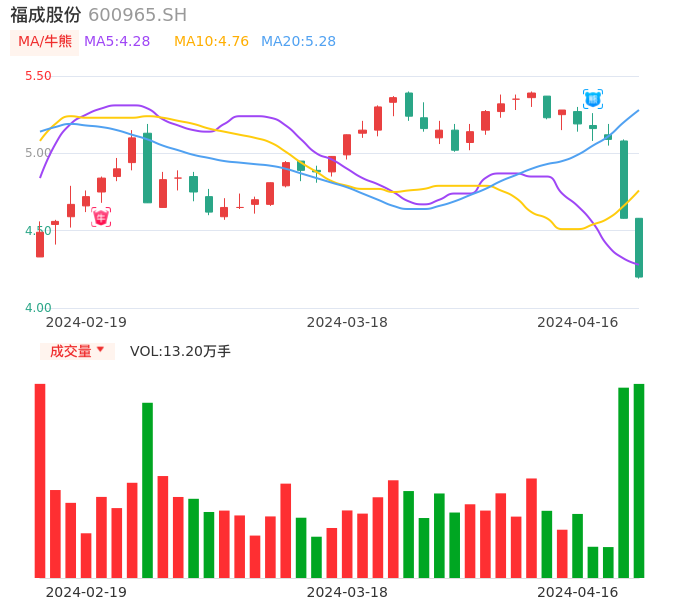Click the 2024-03-18 date label under price chart

tap(347, 322)
